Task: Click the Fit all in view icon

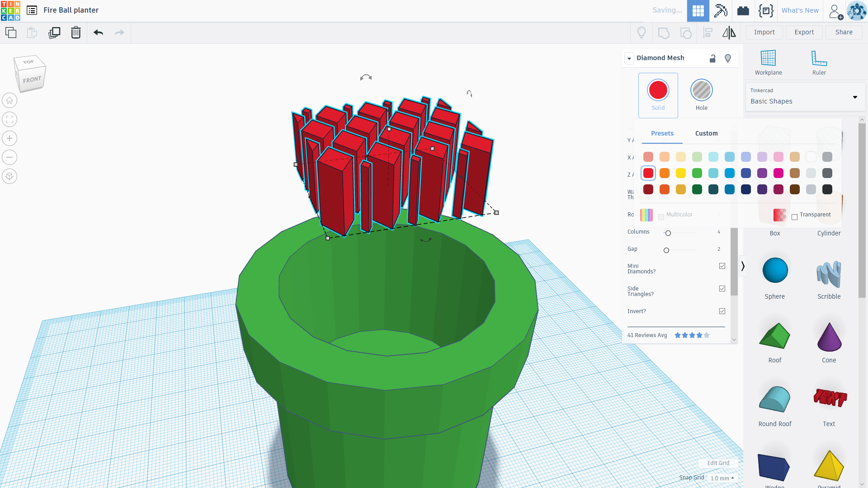Action: (9, 119)
